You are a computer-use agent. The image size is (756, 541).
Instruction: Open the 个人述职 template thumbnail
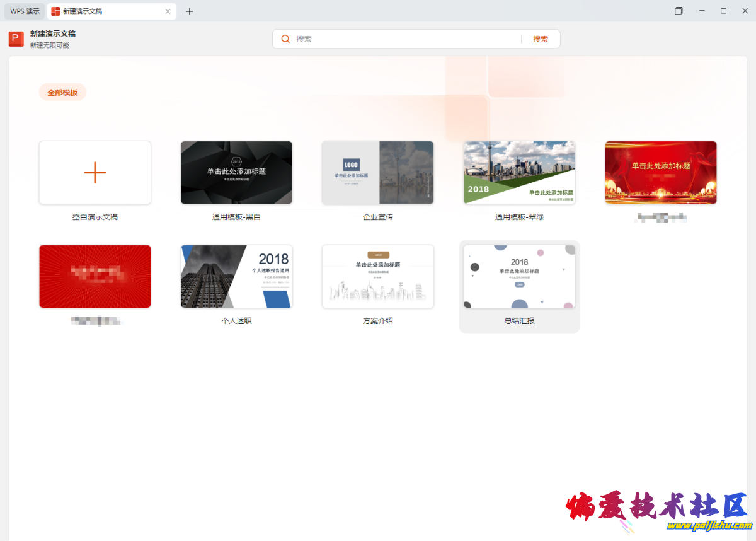[236, 276]
